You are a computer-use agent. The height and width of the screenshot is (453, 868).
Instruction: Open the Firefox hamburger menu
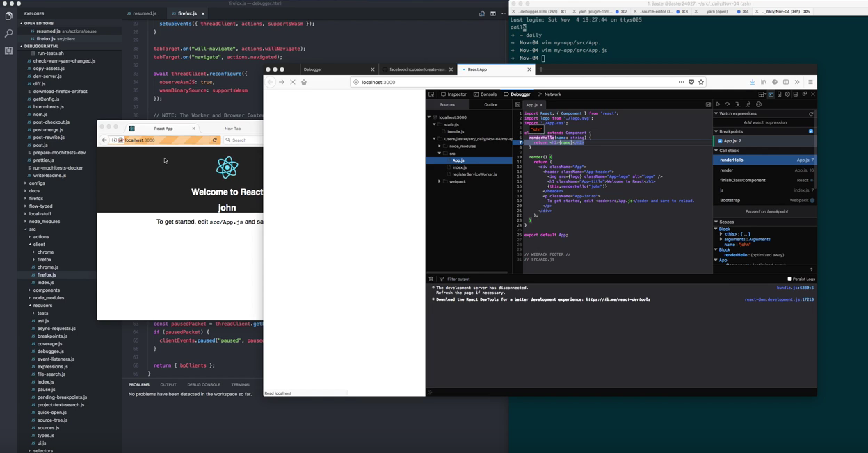[x=810, y=82]
